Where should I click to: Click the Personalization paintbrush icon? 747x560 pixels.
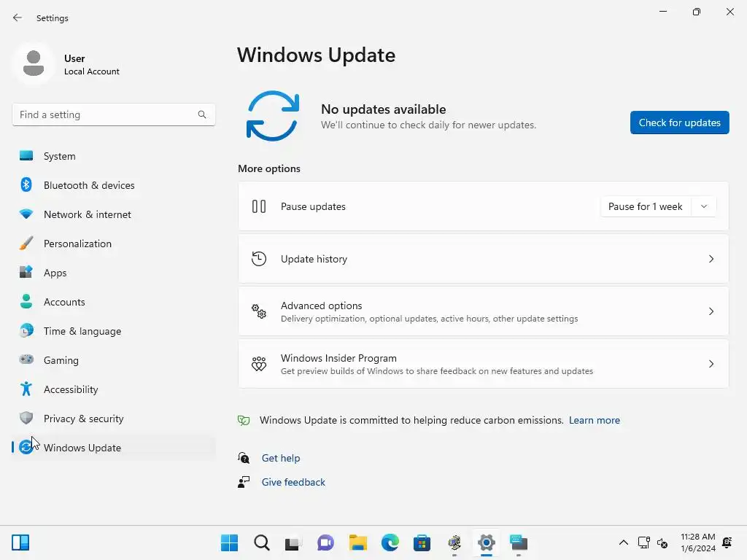pyautogui.click(x=26, y=244)
